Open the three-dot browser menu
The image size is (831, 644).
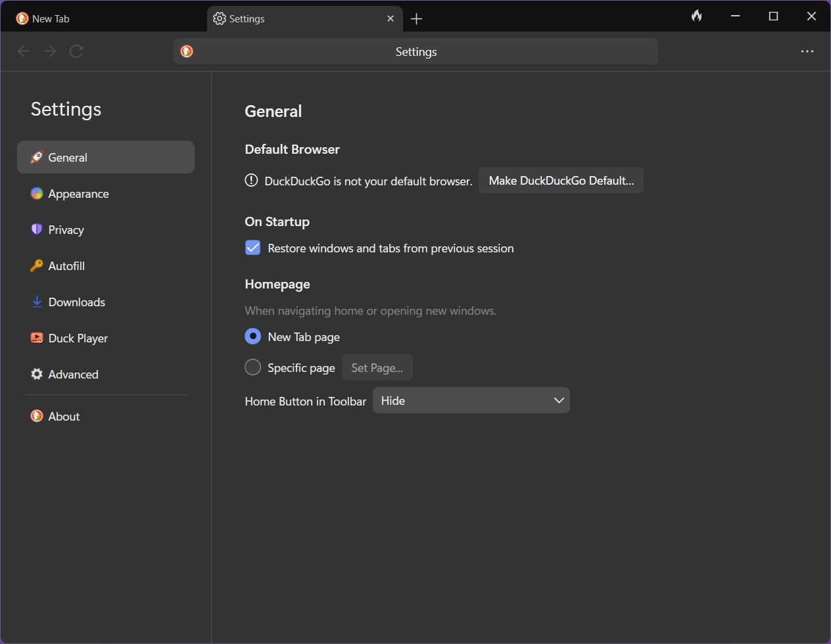coord(807,51)
